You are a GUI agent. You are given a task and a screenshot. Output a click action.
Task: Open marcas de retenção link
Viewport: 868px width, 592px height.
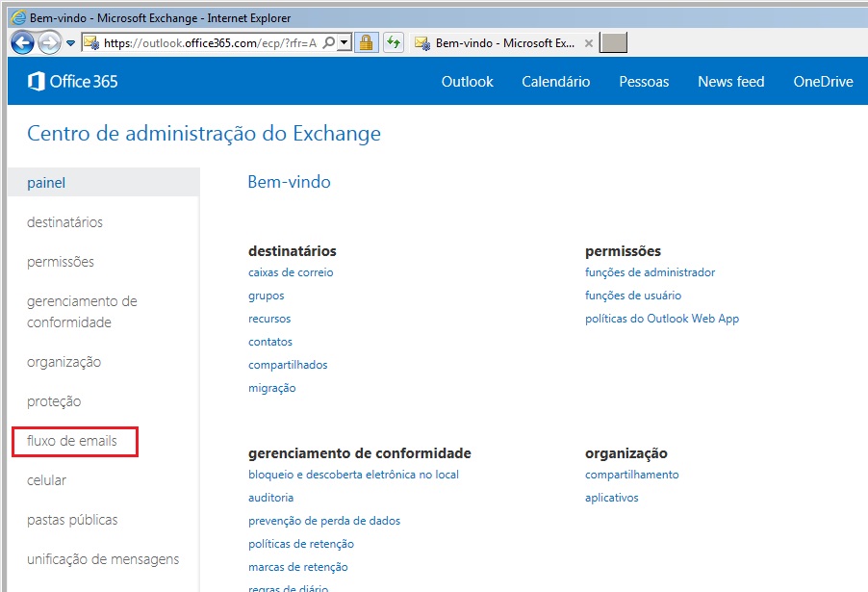pyautogui.click(x=297, y=567)
